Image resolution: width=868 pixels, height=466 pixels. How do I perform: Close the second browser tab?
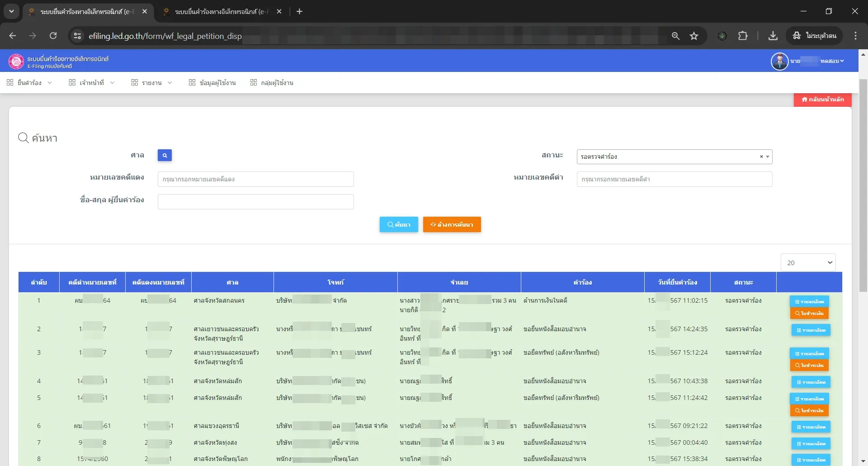pyautogui.click(x=279, y=11)
